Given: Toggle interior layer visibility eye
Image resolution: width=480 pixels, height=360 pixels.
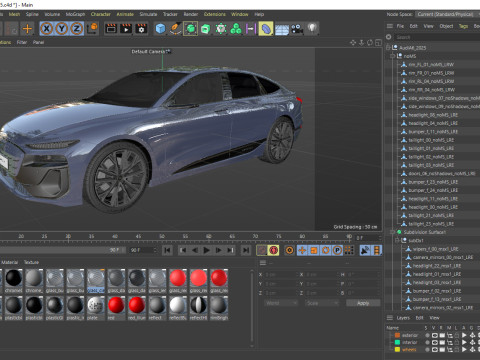Looking at the screenshot, I should click(x=435, y=342).
